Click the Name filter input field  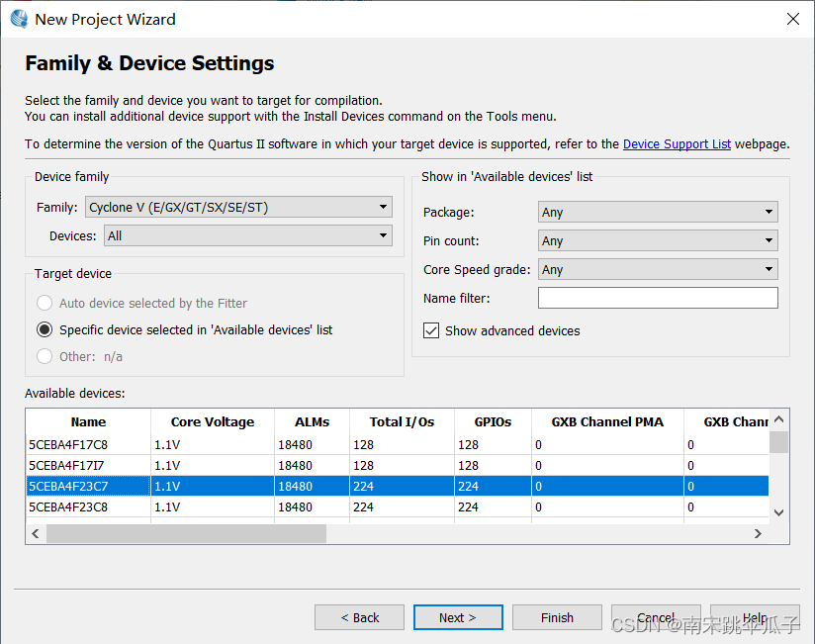tap(658, 298)
